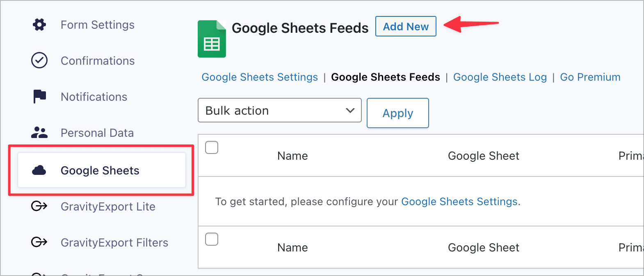Open GravityExport Filters via its export icon
The width and height of the screenshot is (644, 276).
click(39, 242)
